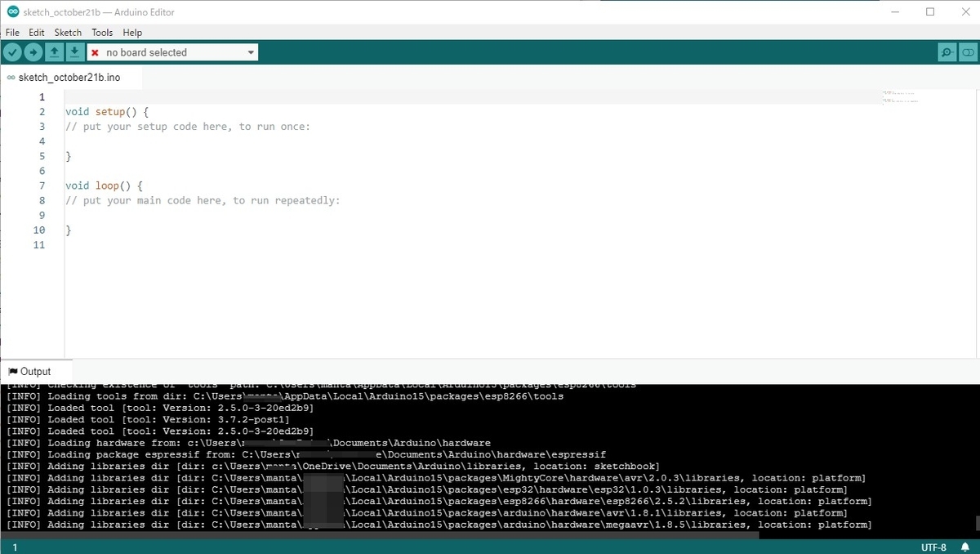Select the Output panel tab

(29, 371)
